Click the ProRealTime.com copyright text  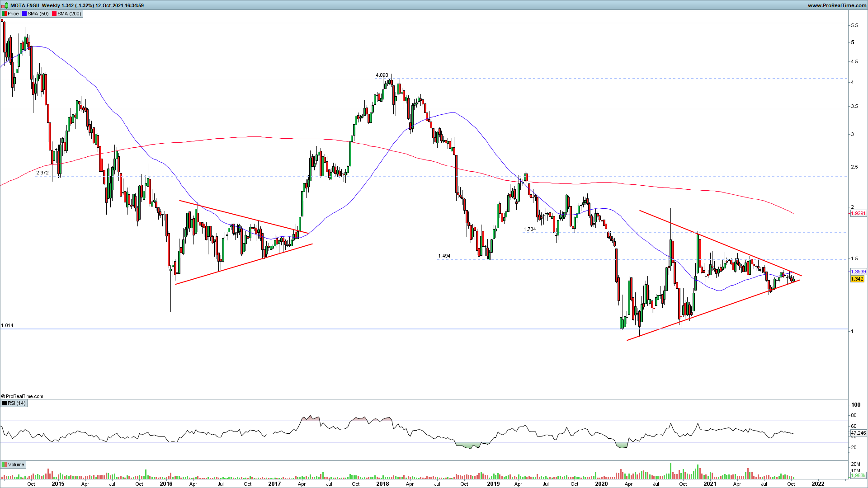tap(23, 396)
